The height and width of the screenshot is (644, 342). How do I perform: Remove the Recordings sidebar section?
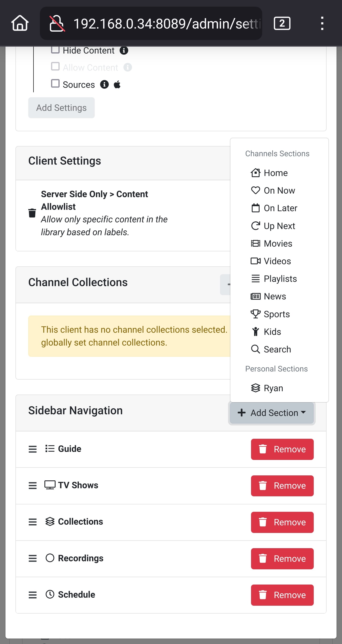pyautogui.click(x=282, y=558)
